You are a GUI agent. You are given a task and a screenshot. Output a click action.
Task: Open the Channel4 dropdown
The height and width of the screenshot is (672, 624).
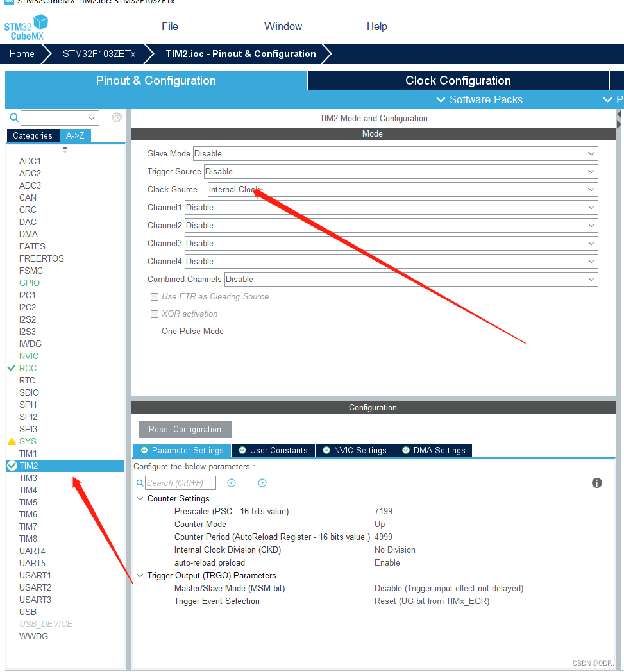(x=391, y=262)
